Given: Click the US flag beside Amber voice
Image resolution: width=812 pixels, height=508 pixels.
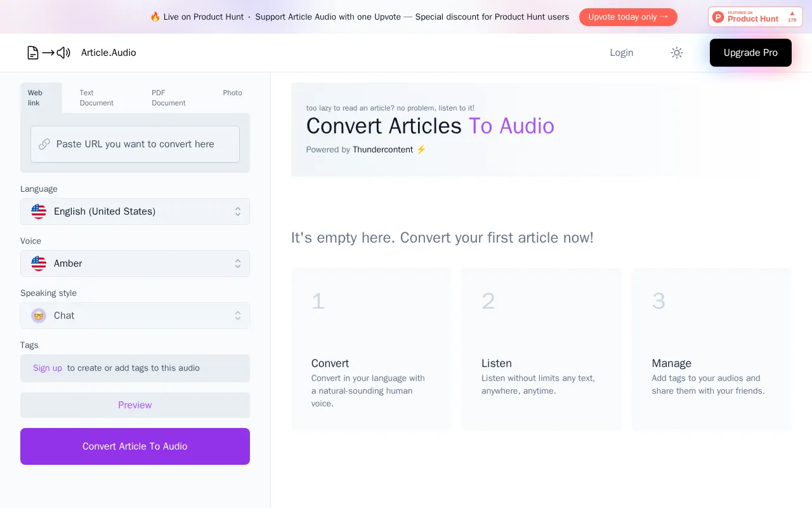Looking at the screenshot, I should 39,264.
